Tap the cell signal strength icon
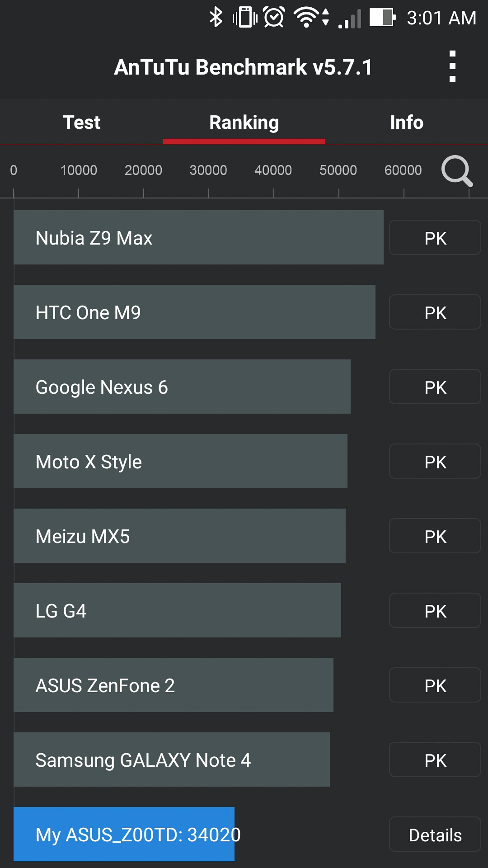 [351, 19]
